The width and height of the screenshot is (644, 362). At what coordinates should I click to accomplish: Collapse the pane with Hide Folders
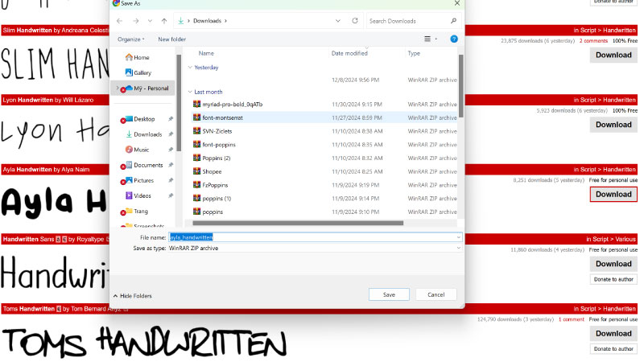tap(132, 296)
